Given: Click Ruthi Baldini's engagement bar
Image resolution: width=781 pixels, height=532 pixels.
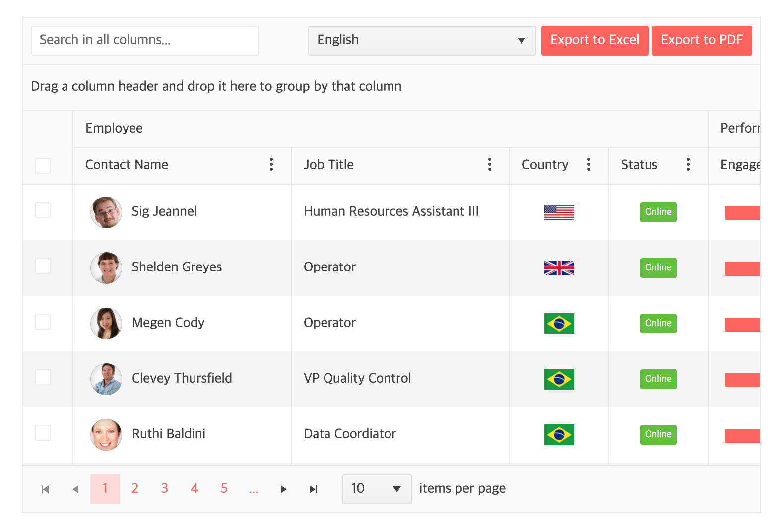Looking at the screenshot, I should coord(742,436).
